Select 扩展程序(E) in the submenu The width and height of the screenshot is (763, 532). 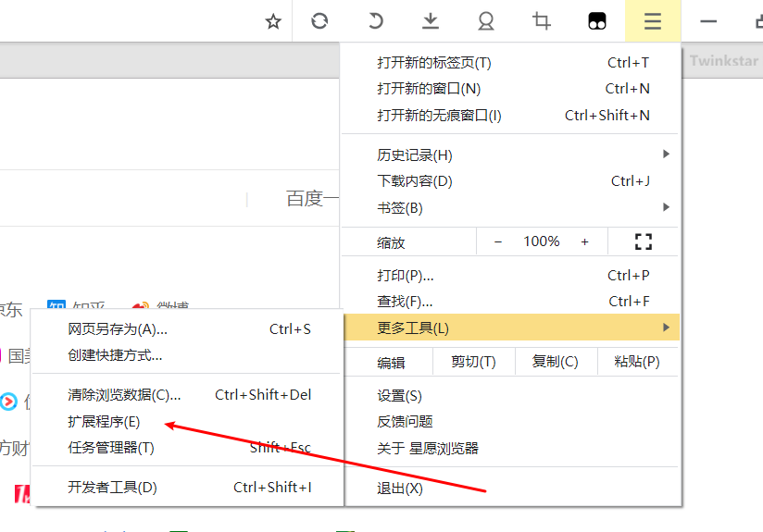click(104, 422)
